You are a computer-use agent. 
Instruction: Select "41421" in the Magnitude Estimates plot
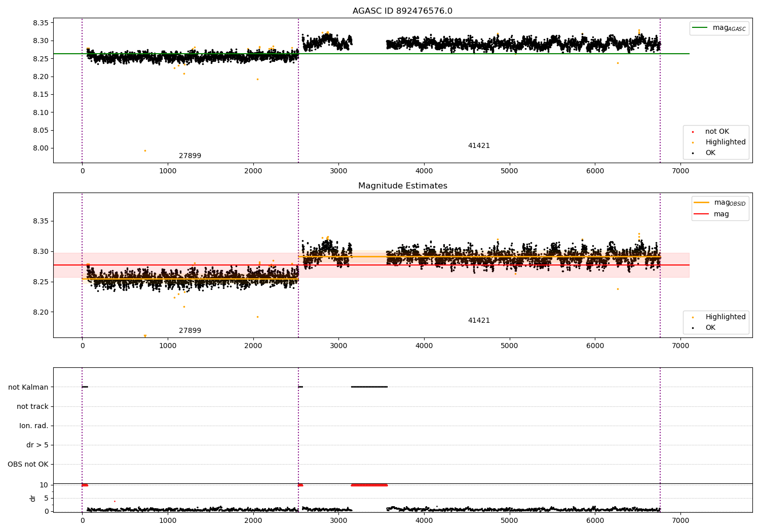[x=479, y=321]
